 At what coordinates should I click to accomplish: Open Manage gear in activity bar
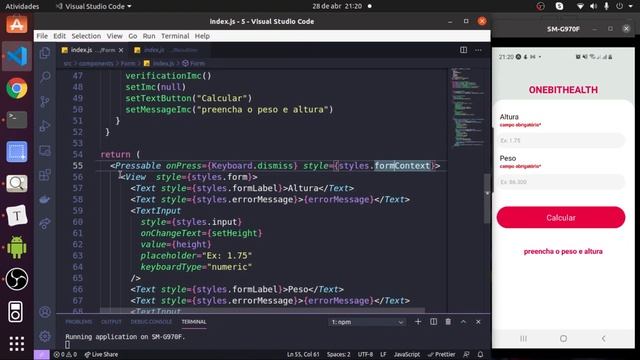tap(45, 336)
